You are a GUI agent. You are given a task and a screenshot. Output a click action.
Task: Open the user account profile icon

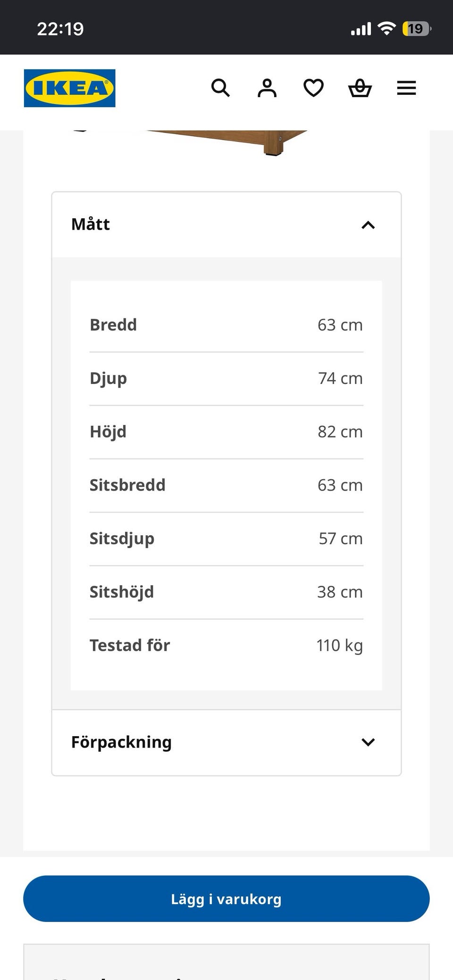pos(267,88)
